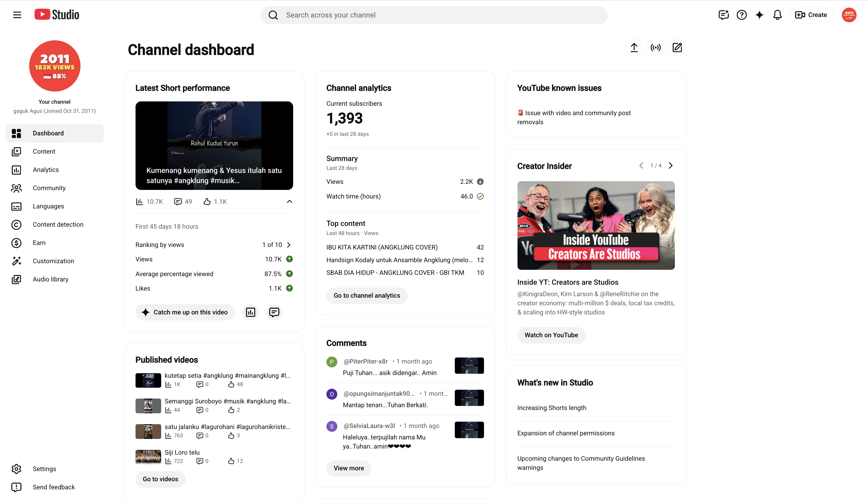Click the Audio library icon
Image resolution: width=868 pixels, height=500 pixels.
(16, 279)
